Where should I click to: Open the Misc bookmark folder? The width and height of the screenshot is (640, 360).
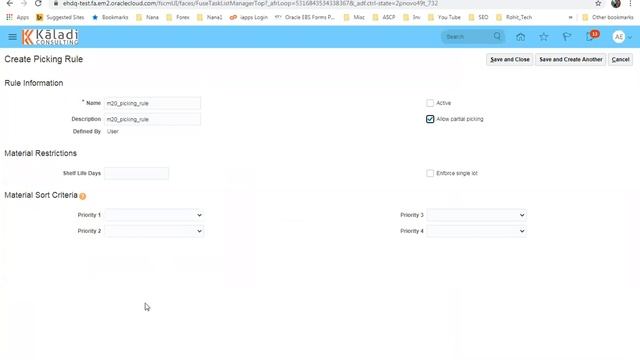[354, 18]
